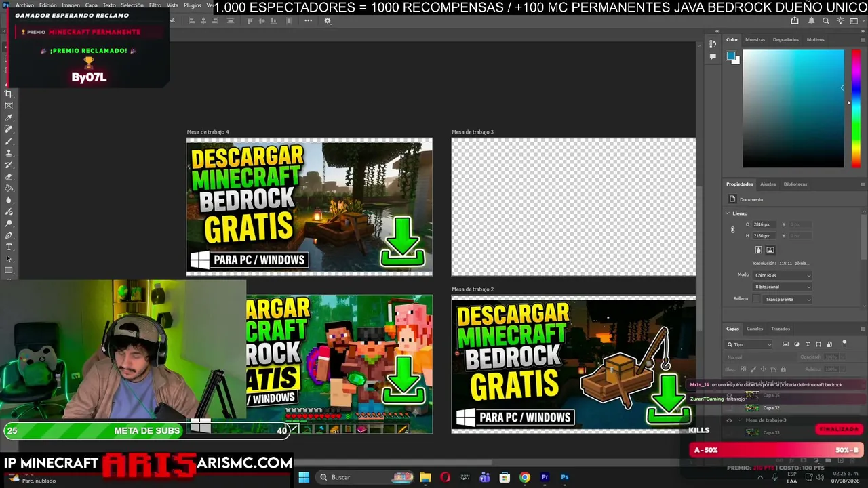Open the Propiedades panel options menu

(x=863, y=184)
